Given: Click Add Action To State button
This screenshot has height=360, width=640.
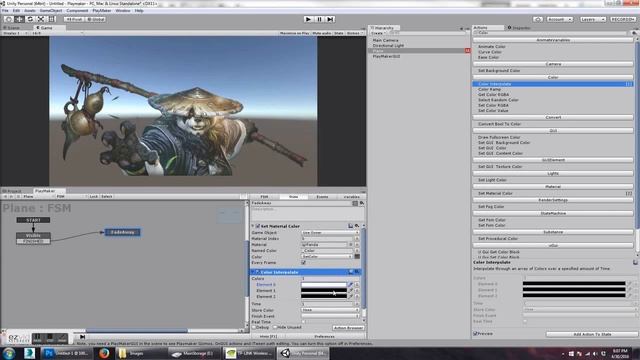Looking at the screenshot, I should tap(592, 334).
